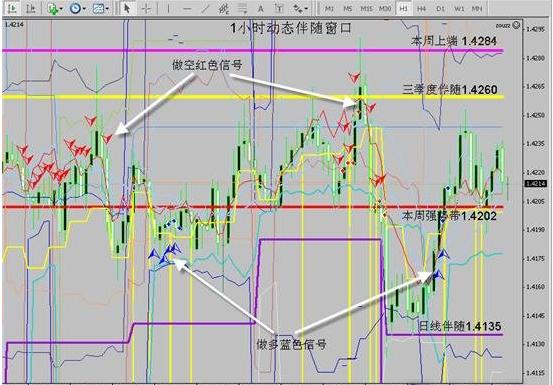Viewport: 553px width, 385px height.
Task: Expand the periods clock dropdown arrow
Action: click(x=84, y=9)
